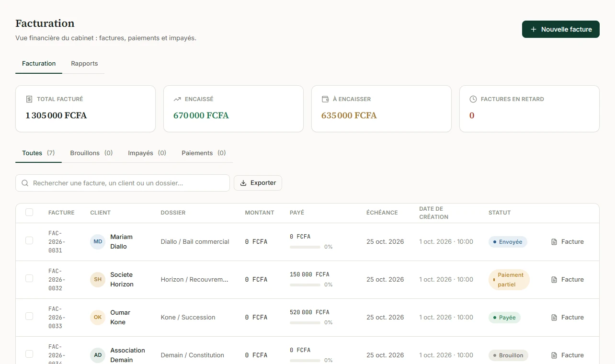Image resolution: width=615 pixels, height=364 pixels.
Task: Click the document icon in the FAC-2026-0031 row
Action: 554,242
